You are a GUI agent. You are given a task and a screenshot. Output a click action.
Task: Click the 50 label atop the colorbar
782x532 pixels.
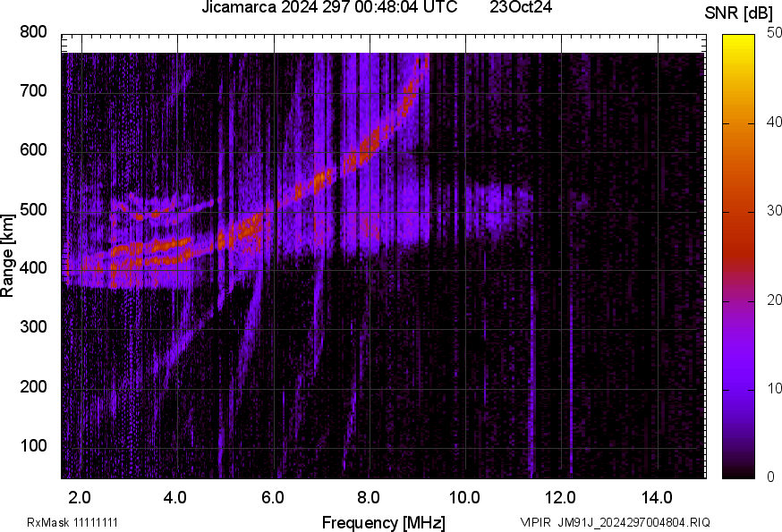774,33
